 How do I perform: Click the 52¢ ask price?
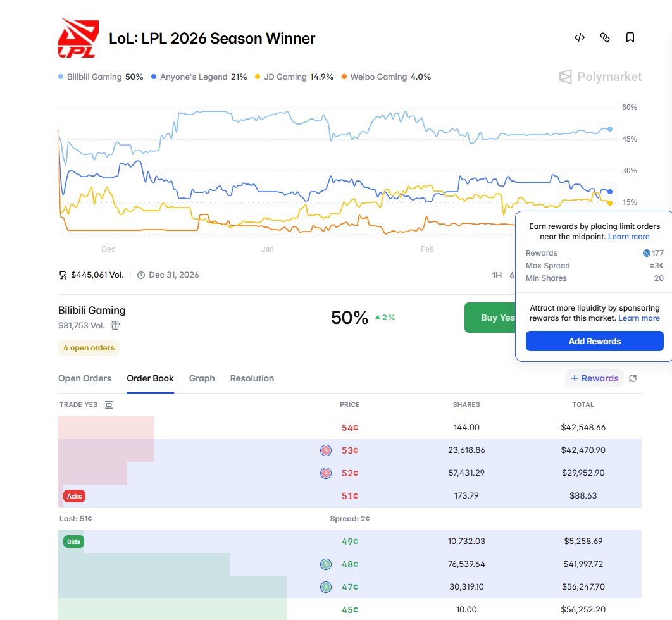350,473
